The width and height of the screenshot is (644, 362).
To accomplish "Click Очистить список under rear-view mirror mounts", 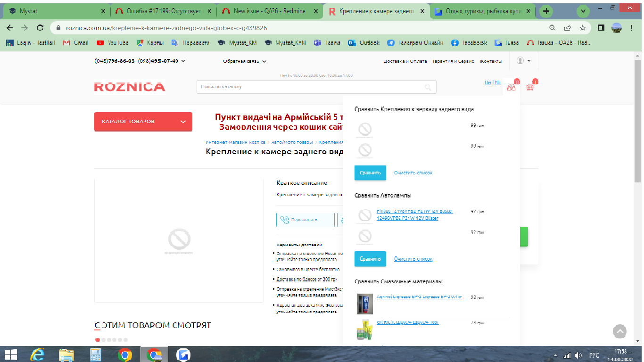I will point(413,173).
